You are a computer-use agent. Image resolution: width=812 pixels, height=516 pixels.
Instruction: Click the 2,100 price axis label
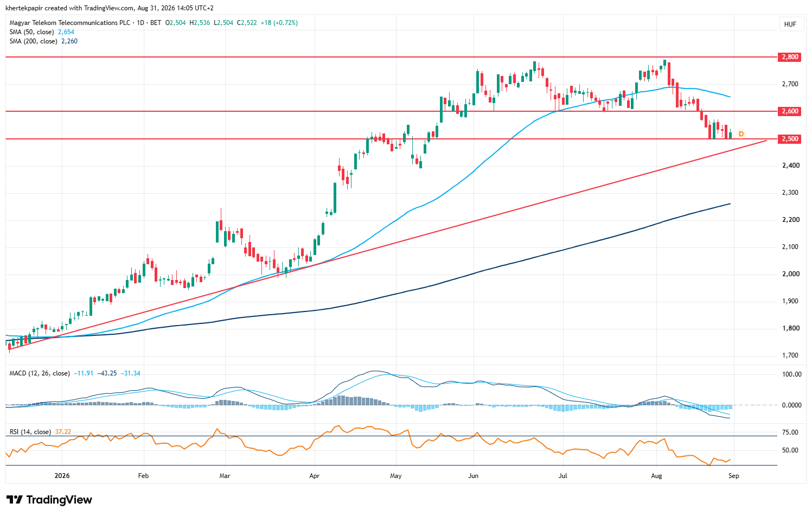790,247
